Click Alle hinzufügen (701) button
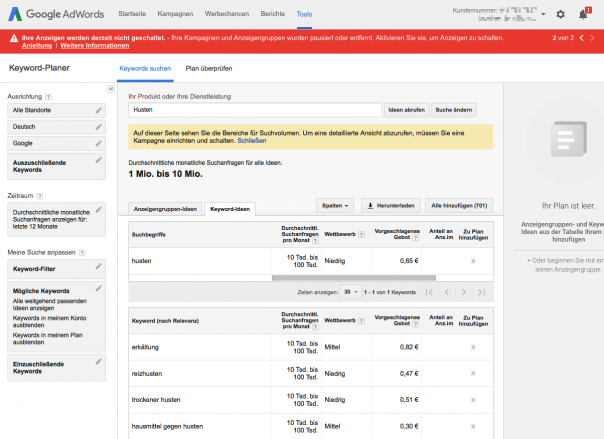 [459, 206]
